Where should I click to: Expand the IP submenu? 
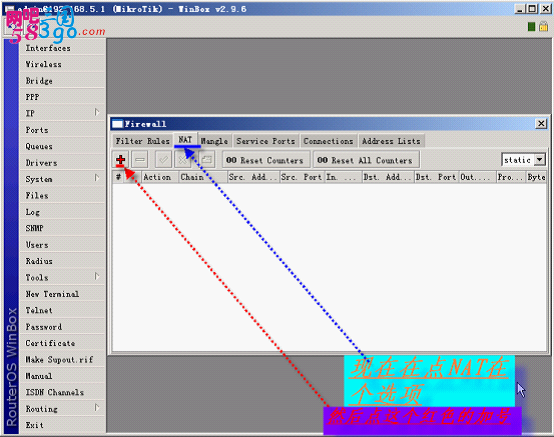[63, 113]
